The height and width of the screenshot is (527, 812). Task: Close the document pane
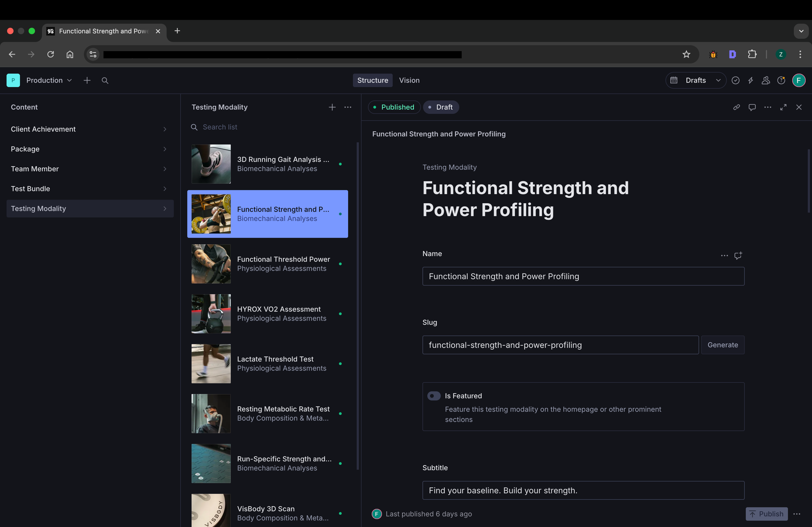click(x=799, y=107)
